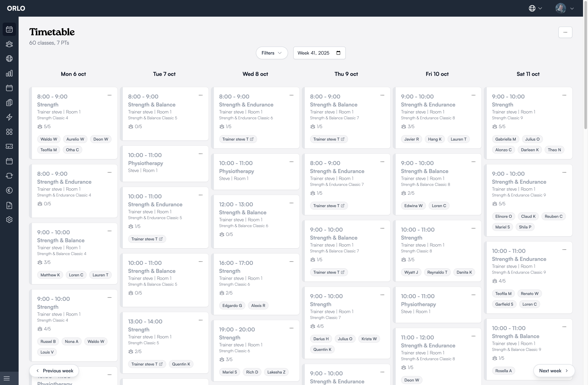The width and height of the screenshot is (588, 385).
Task: Open Trainer steve T link in Wednesday 8:00 class
Action: [238, 139]
